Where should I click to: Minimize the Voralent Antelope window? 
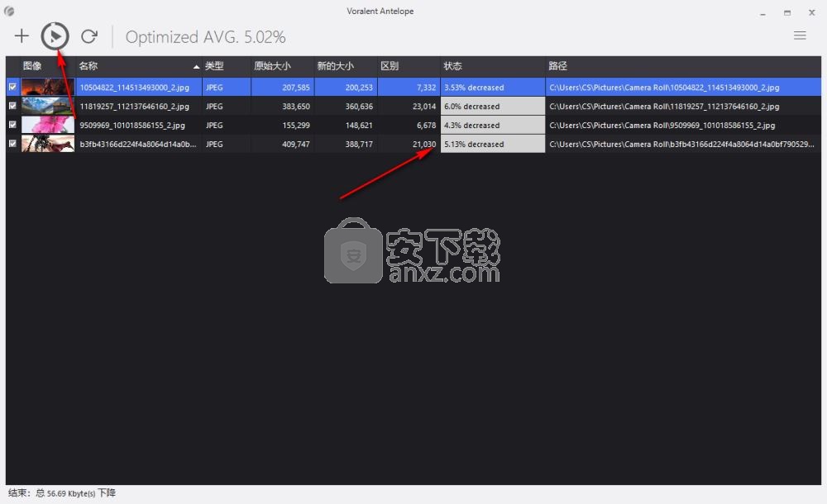click(x=762, y=12)
